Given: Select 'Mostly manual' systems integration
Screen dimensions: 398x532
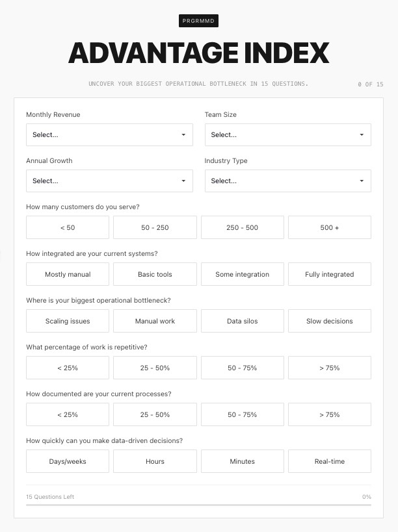Looking at the screenshot, I should [68, 274].
